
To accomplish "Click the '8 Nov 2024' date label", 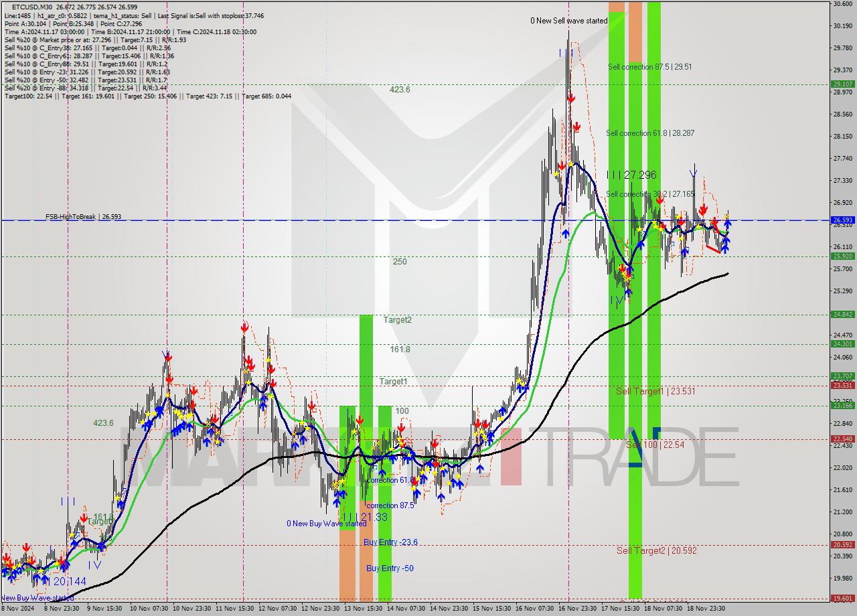I will (16, 609).
